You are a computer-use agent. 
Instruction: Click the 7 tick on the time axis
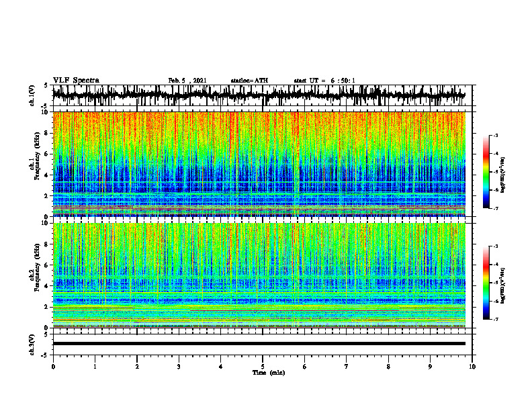[347, 367]
